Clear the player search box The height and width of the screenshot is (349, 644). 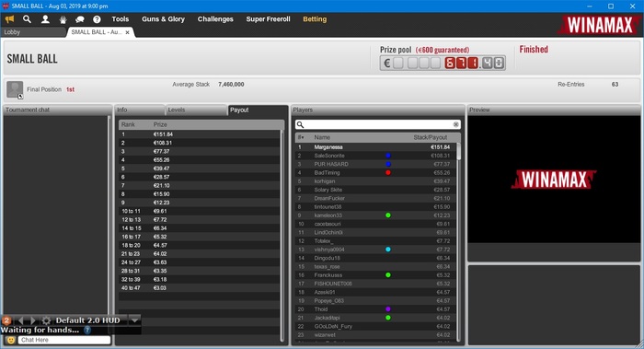pos(456,124)
